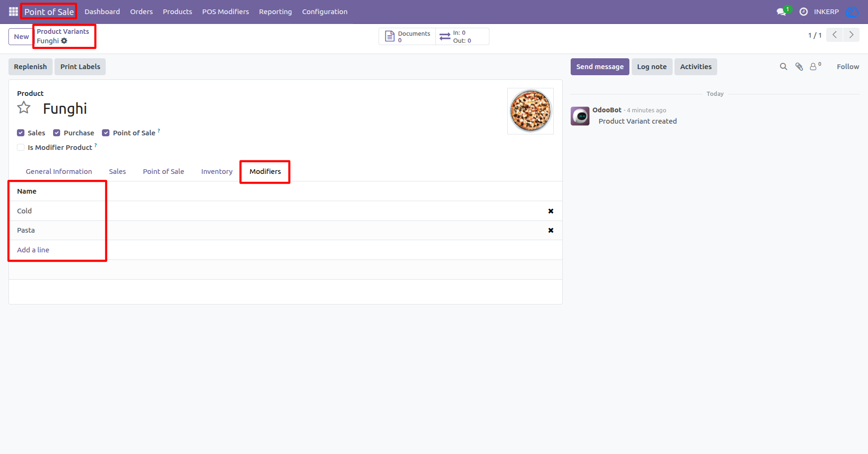Open the apps grid menu

[x=13, y=11]
